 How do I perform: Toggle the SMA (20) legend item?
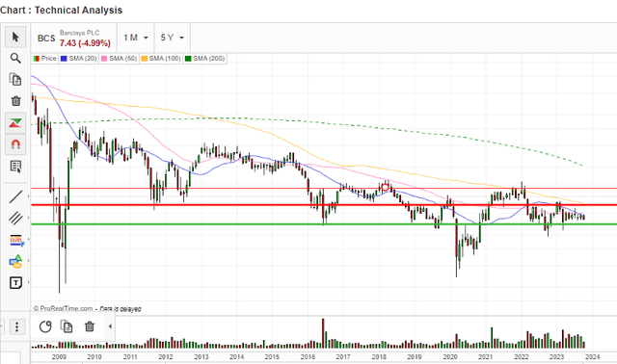click(78, 59)
